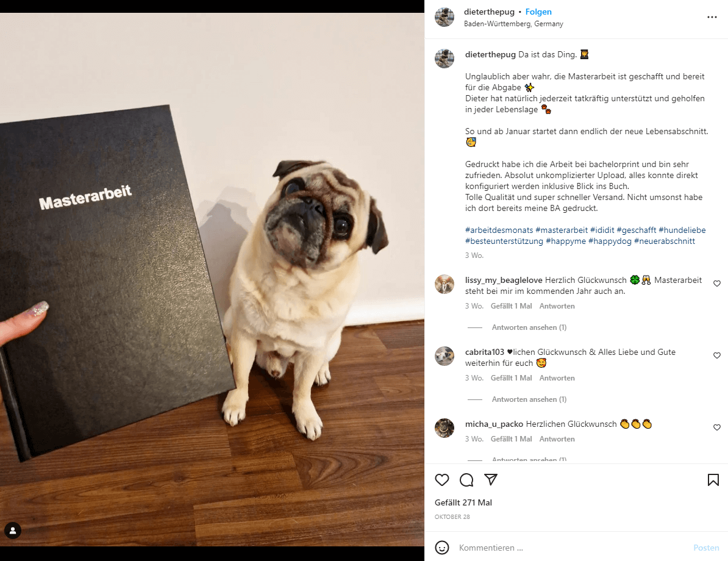This screenshot has height=561, width=728.
Task: Like the post with heart icon
Action: [x=441, y=480]
